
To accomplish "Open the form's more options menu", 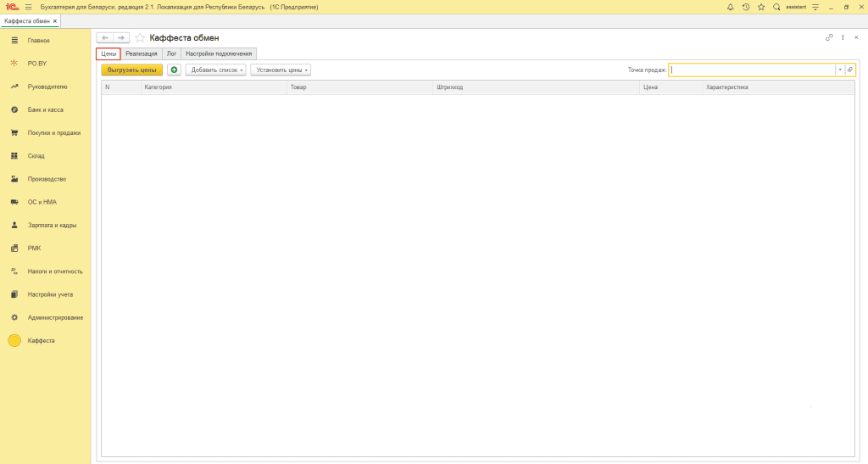I will (x=843, y=37).
